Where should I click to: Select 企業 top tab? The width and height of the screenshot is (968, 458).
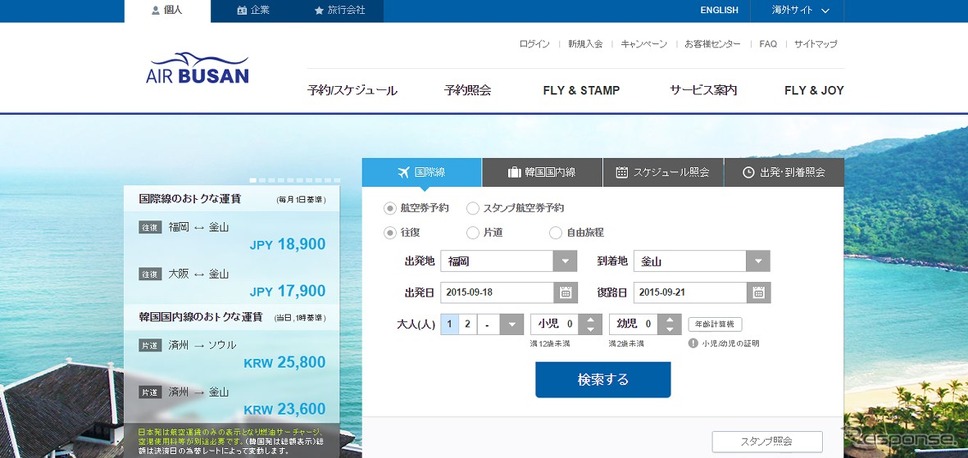coord(253,10)
